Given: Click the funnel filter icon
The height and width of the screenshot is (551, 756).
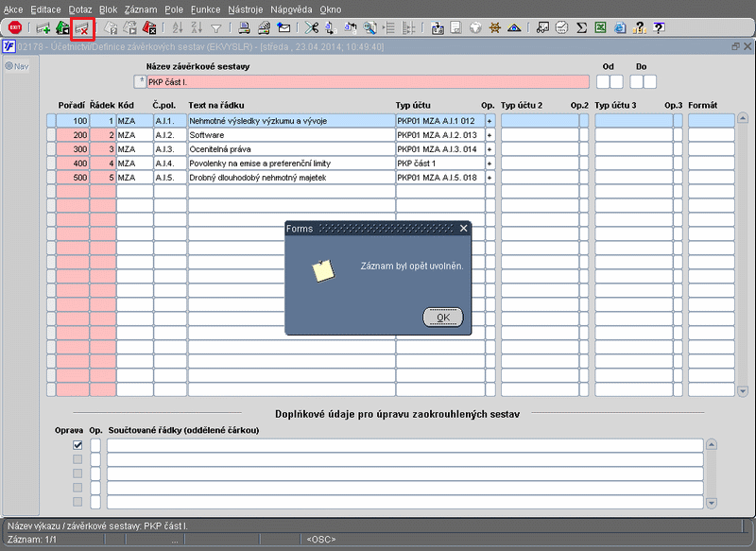Looking at the screenshot, I should [216, 29].
